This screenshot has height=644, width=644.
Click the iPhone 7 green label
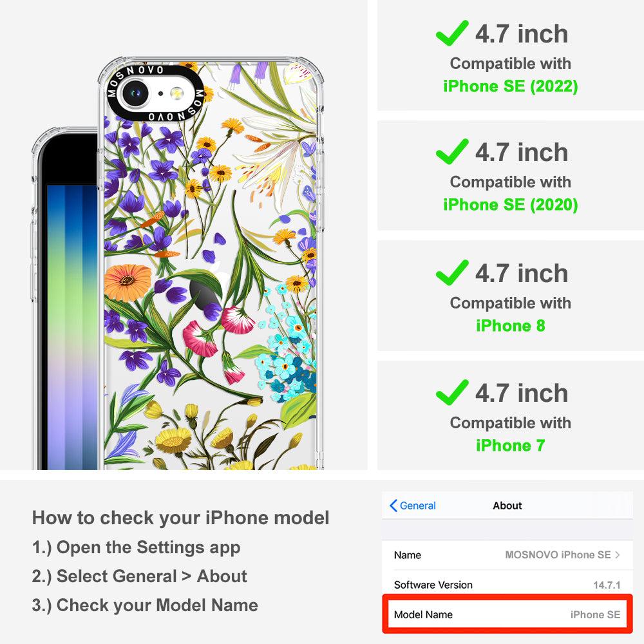pos(511,446)
